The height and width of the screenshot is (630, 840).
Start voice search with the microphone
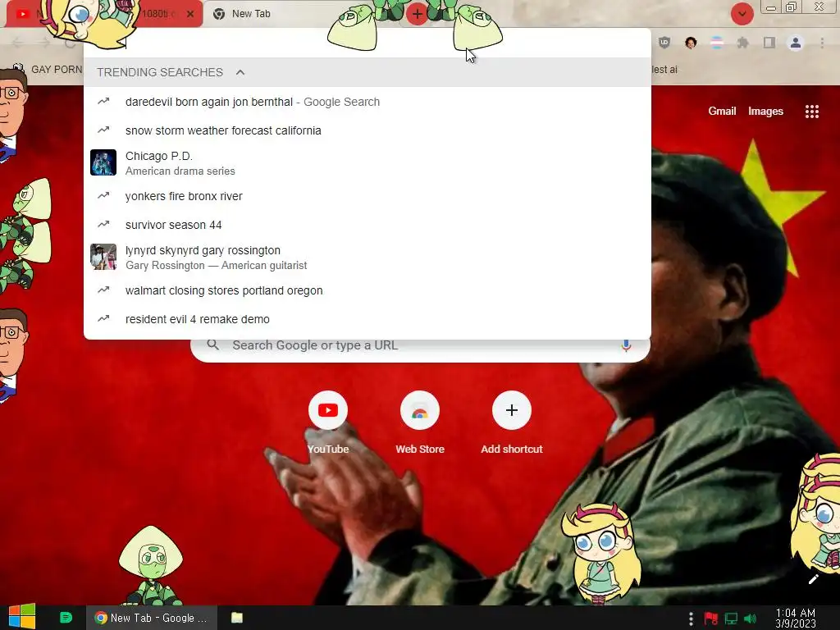point(626,345)
